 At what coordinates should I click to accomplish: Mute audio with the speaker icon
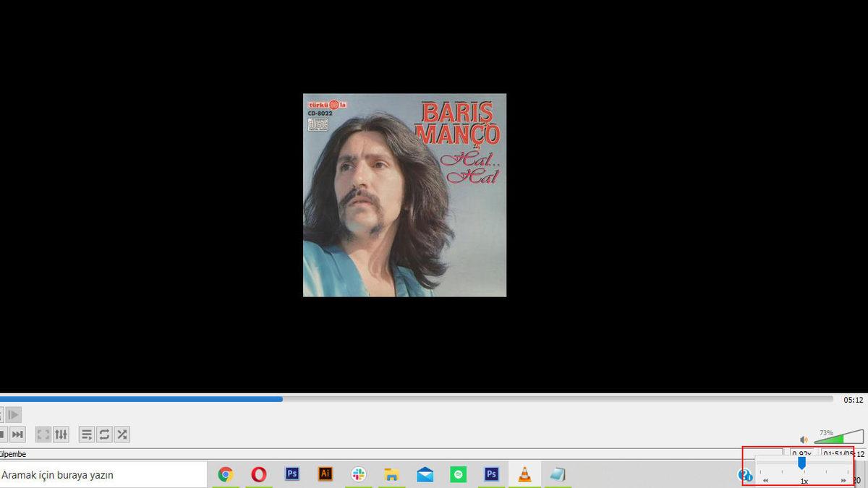click(804, 439)
